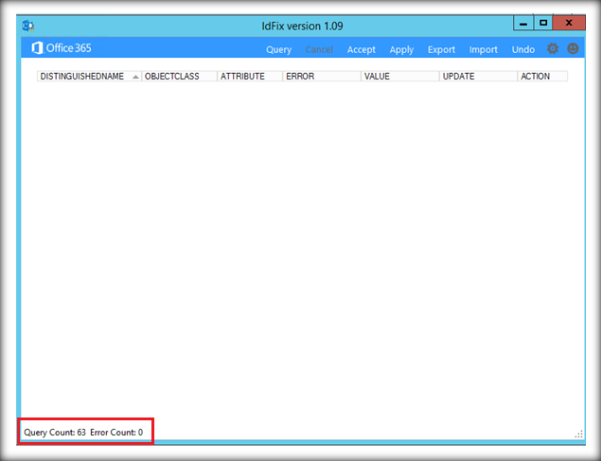Screen dimensions: 602x462
Task: Sort by the ERROR column header
Action: (322, 76)
